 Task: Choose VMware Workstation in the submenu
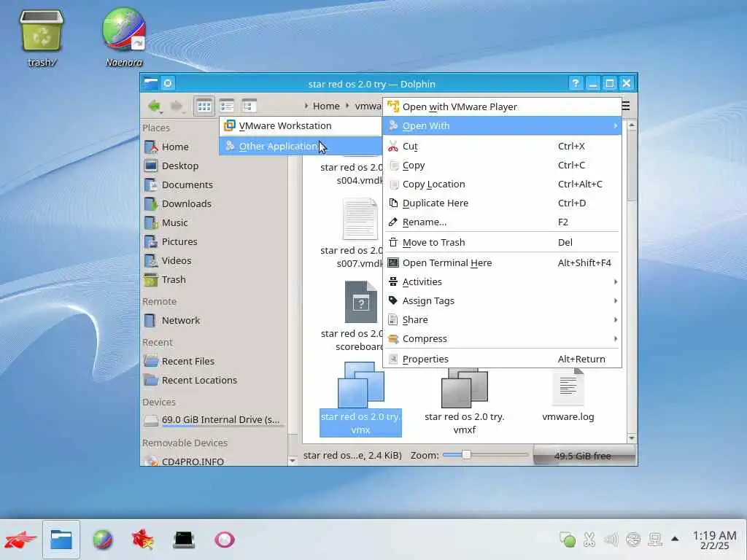pos(301,125)
